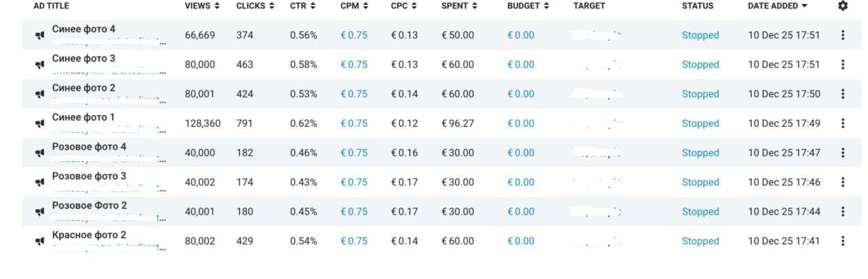
Task: Open three-dot menu for Синее фото 1
Action: click(x=843, y=123)
